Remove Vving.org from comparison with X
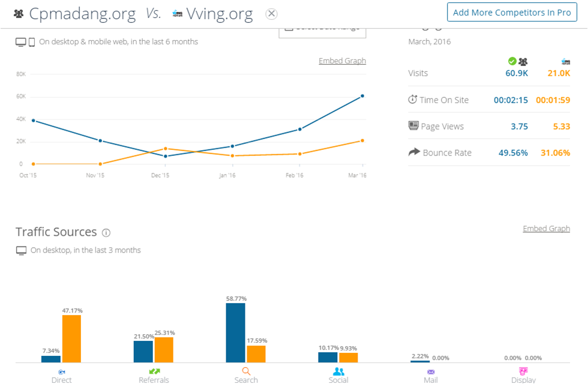The image size is (588, 384). pos(271,14)
